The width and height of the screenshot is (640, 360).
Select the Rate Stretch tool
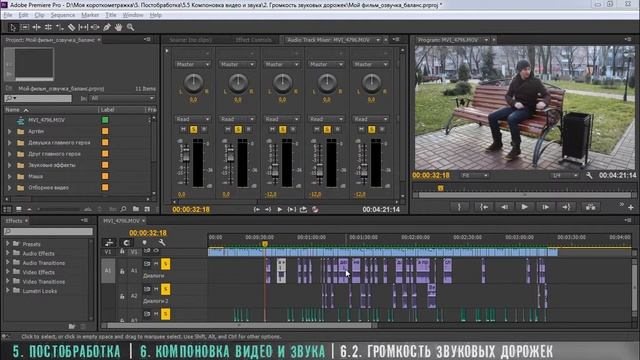pos(60,27)
